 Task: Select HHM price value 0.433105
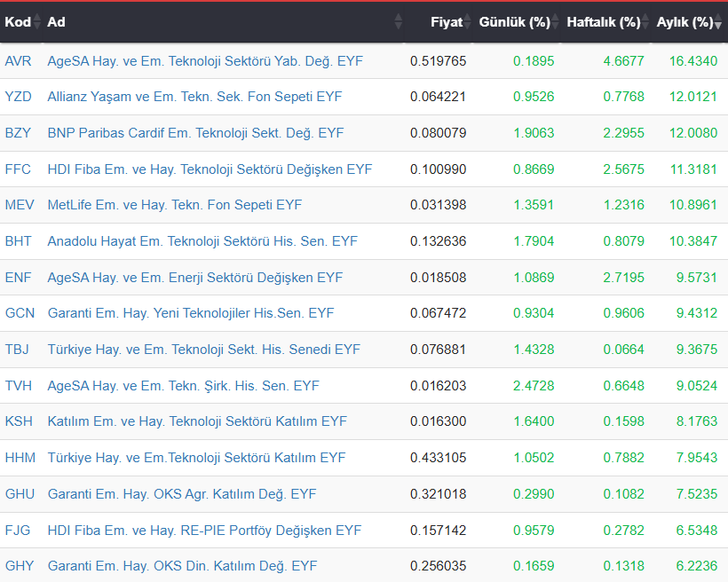coord(438,458)
